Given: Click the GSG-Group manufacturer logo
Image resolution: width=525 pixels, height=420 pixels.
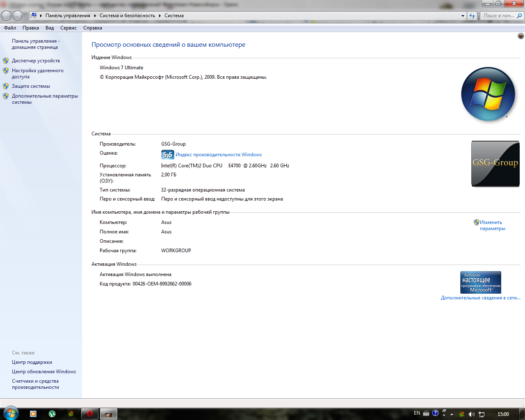Looking at the screenshot, I should [495, 164].
